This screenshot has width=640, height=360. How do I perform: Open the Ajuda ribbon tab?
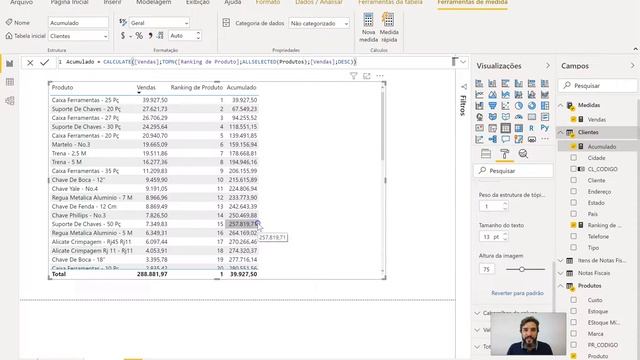(x=233, y=2)
